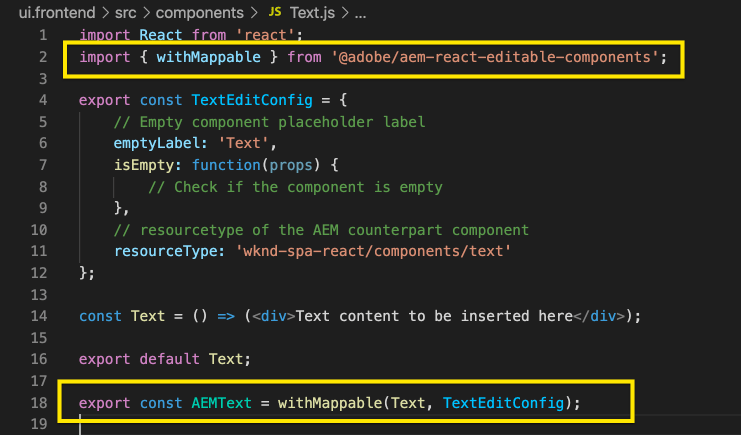741x435 pixels.
Task: Click the '@adobe/aem-react-editable-components' import string
Action: pyautogui.click(x=497, y=57)
